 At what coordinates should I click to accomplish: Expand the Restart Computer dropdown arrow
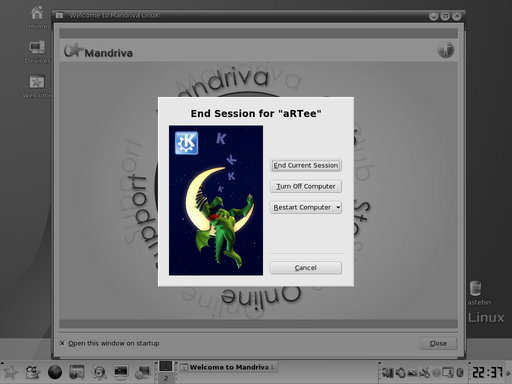(x=338, y=207)
